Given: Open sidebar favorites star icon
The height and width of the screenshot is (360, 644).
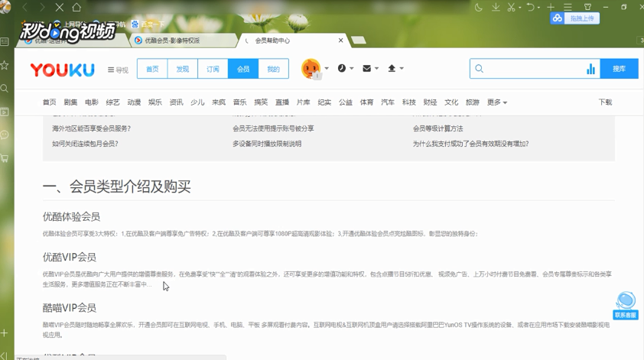Looking at the screenshot, I should 5,65.
